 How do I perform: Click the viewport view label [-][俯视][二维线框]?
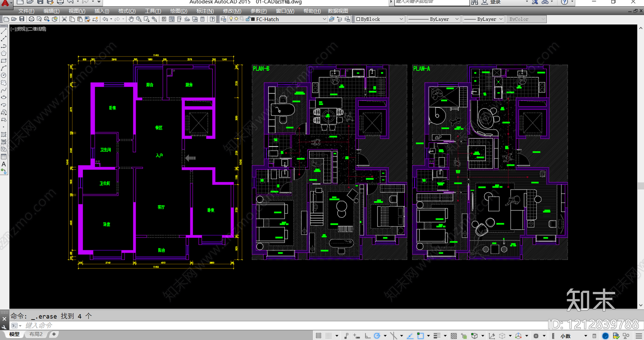[x=28, y=29]
